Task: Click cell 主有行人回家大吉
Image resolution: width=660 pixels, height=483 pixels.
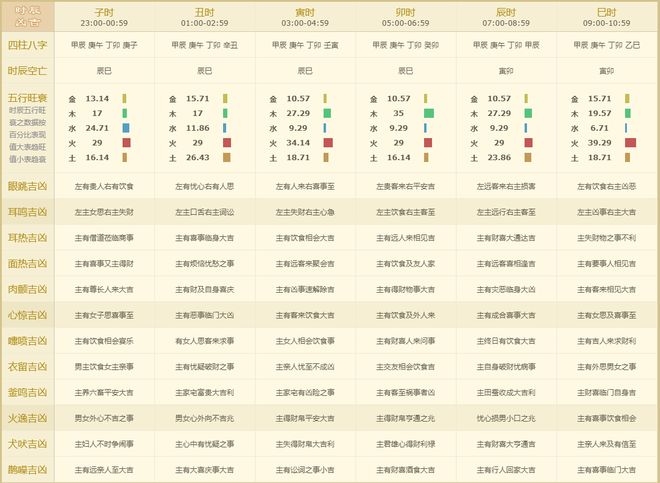Action: [506, 470]
